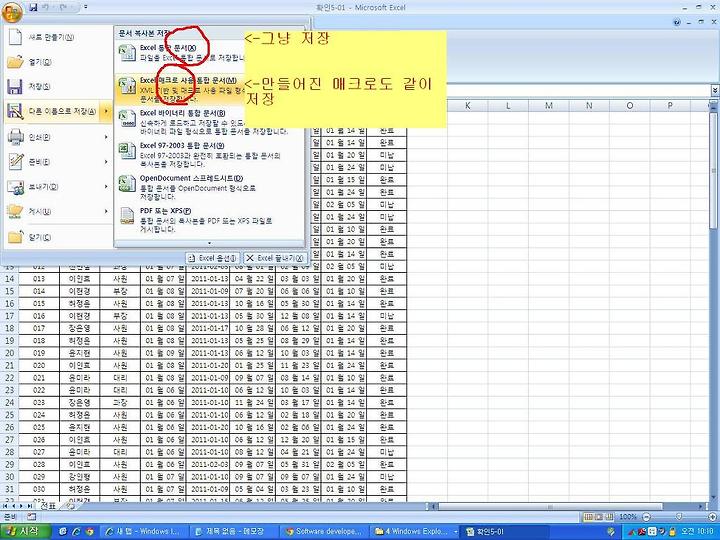Click the Zoom In plus button

711,517
